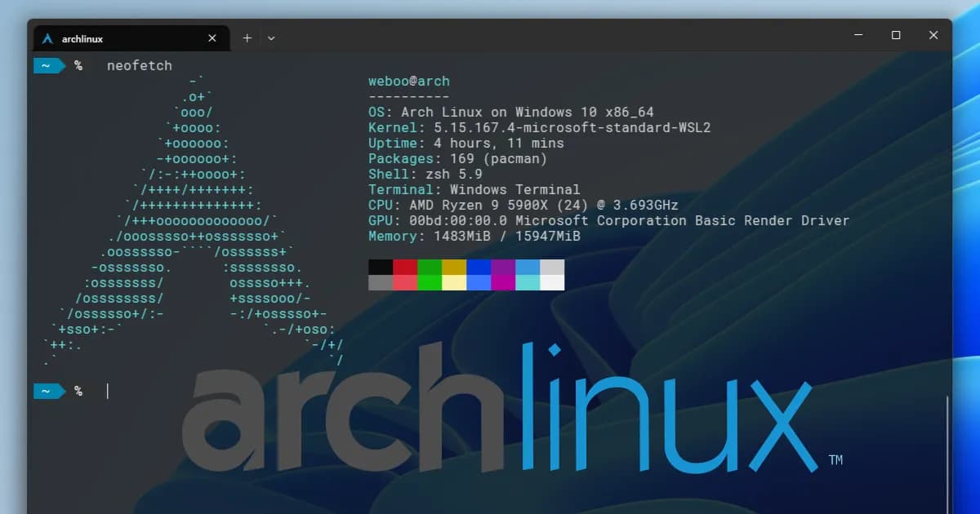Close the Windows Terminal window
Viewport: 980px width, 514px height.
click(933, 35)
